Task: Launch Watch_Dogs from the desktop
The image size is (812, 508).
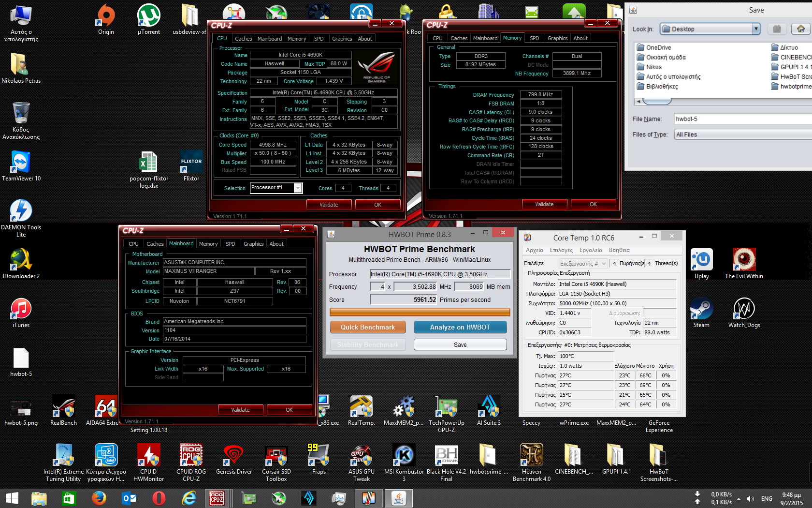Action: [x=744, y=313]
